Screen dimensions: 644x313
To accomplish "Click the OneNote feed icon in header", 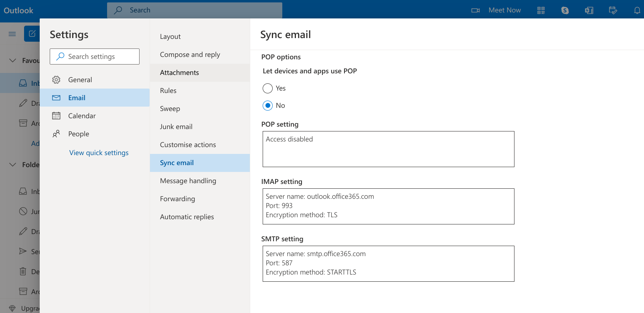I will (x=589, y=10).
